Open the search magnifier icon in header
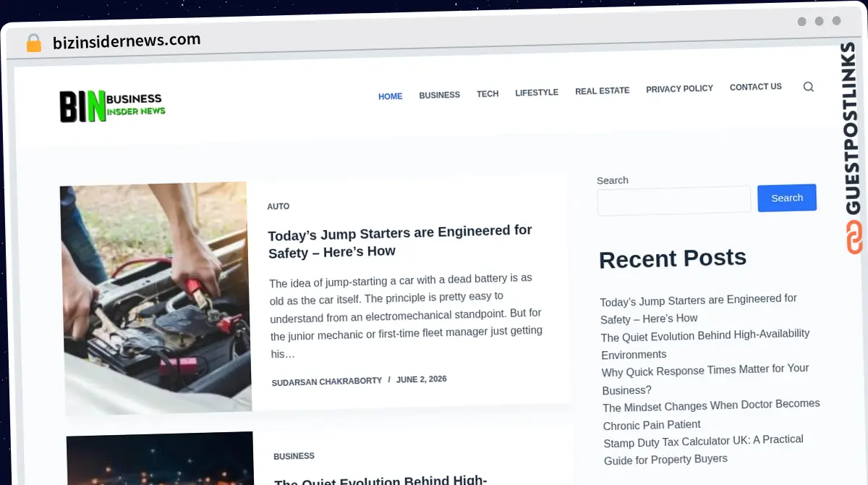This screenshot has height=485, width=868. 809,87
